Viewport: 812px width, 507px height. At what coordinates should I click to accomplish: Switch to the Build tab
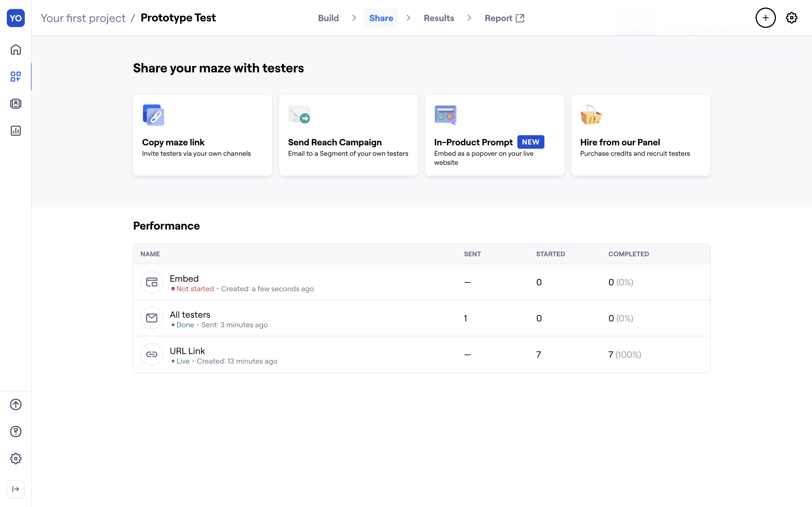point(328,18)
